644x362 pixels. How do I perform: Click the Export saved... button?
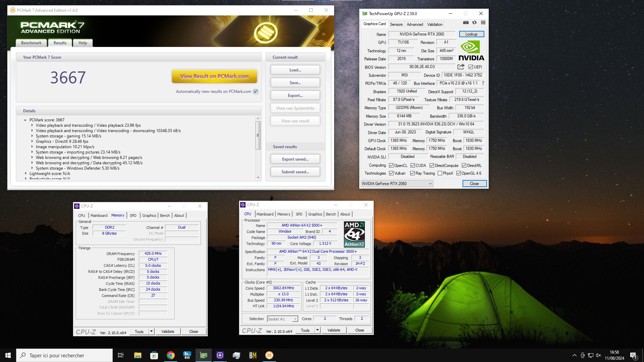pos(295,159)
